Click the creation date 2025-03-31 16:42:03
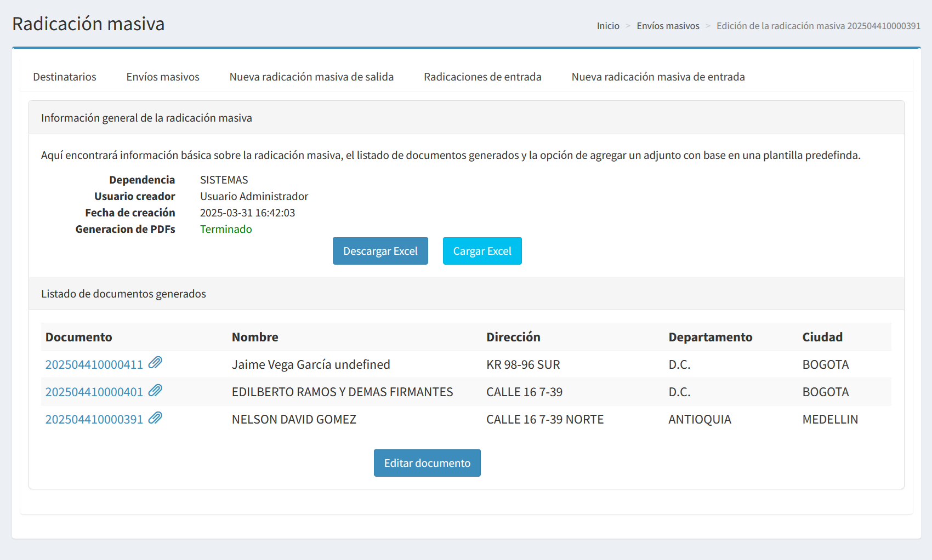This screenshot has height=560, width=932. pos(247,213)
